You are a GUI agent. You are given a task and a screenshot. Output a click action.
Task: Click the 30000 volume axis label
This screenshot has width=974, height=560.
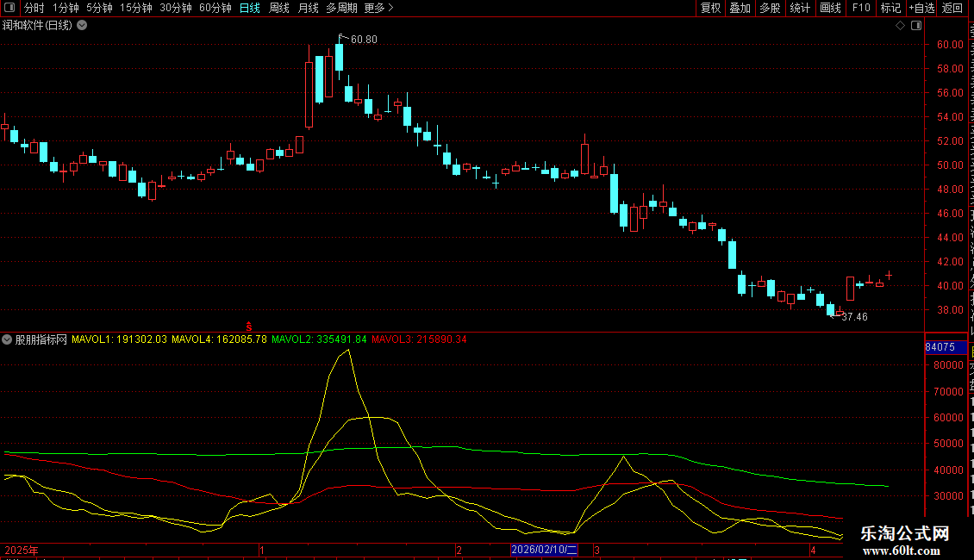pos(948,496)
